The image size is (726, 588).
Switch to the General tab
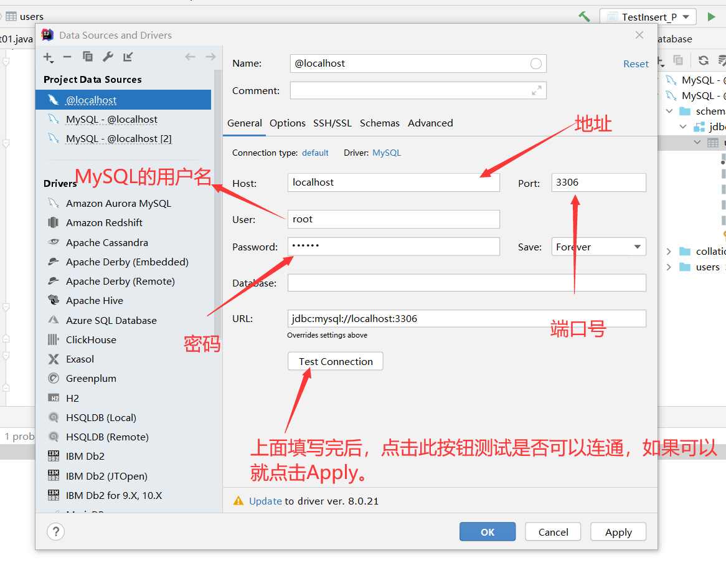click(x=245, y=123)
